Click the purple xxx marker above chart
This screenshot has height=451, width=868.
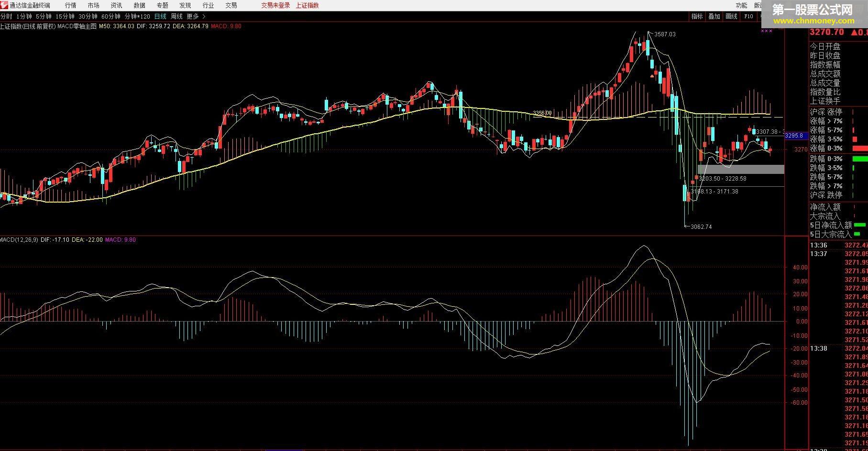(766, 31)
